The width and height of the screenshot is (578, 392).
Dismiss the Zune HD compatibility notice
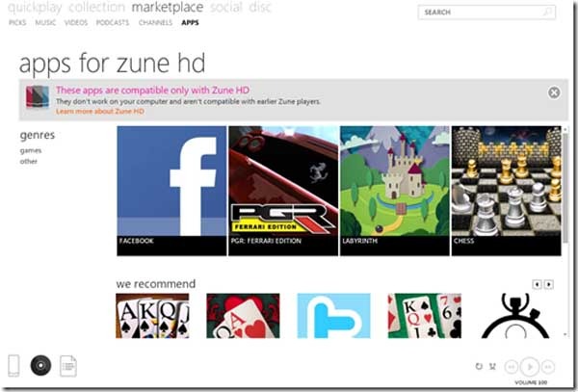pos(554,92)
